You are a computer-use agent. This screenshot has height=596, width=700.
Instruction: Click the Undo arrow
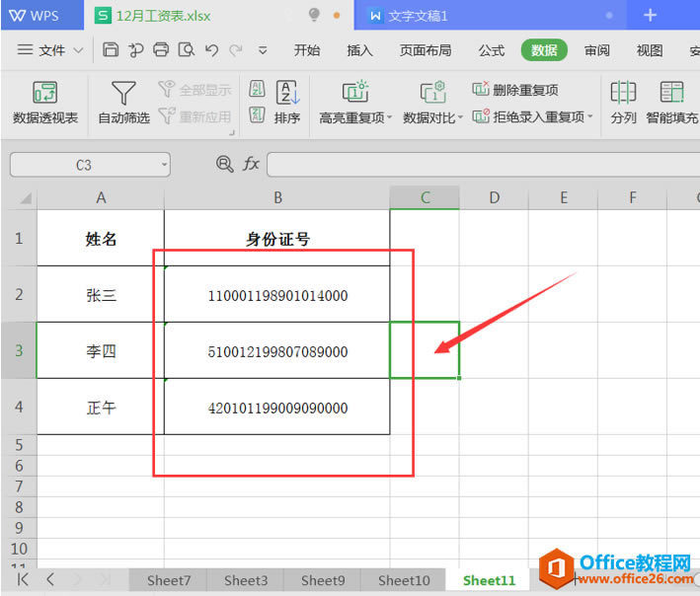pyautogui.click(x=211, y=50)
